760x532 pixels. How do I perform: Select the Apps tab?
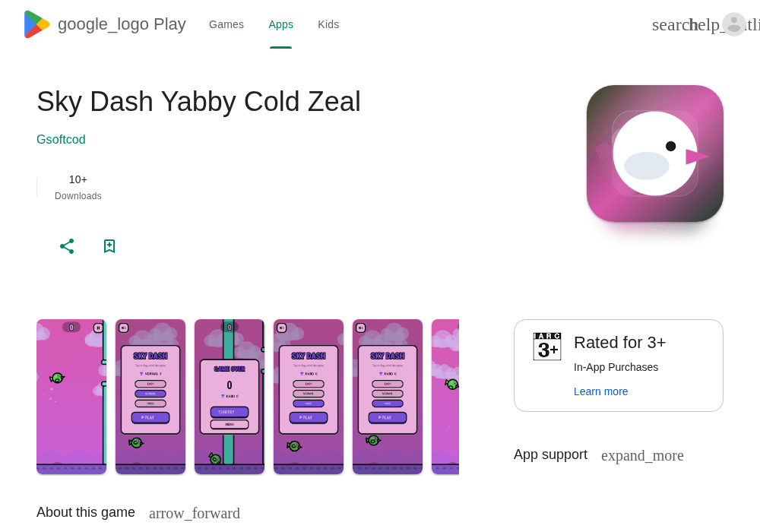(280, 24)
